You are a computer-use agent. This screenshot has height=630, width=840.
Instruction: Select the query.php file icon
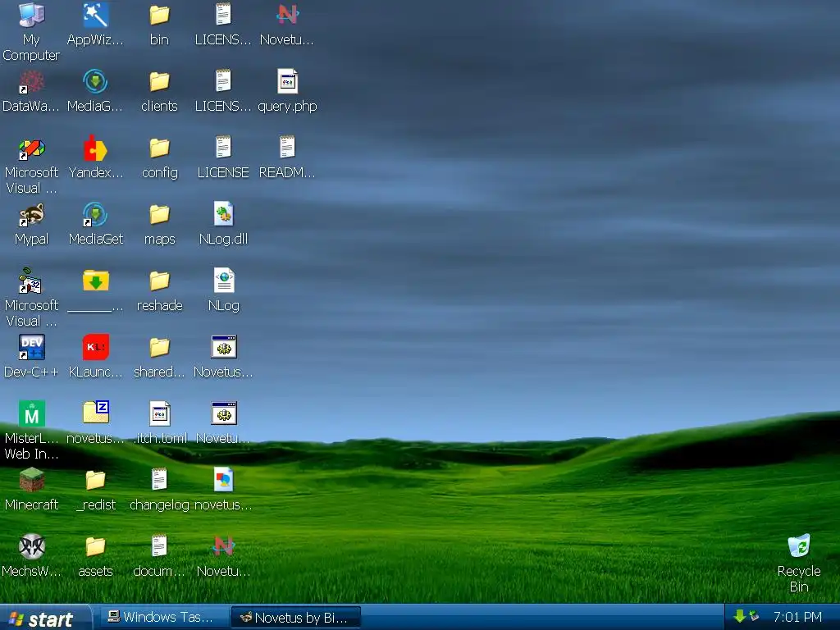click(287, 81)
